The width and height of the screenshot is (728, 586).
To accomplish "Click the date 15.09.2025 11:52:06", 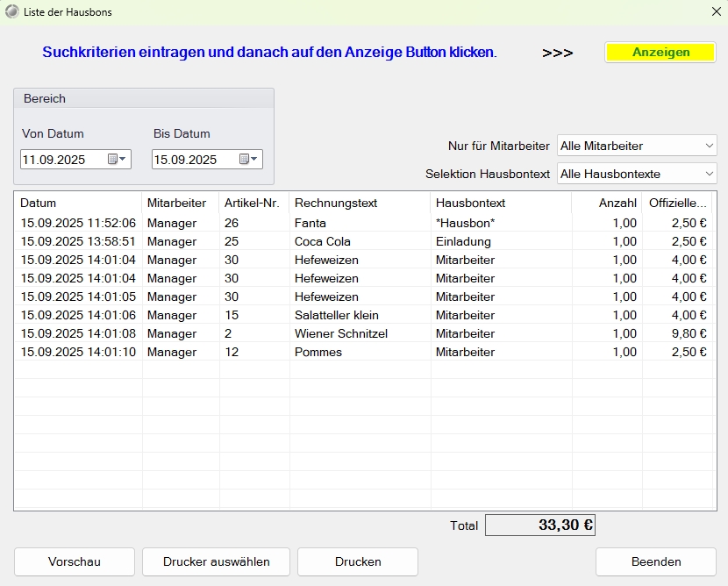I will tap(78, 223).
